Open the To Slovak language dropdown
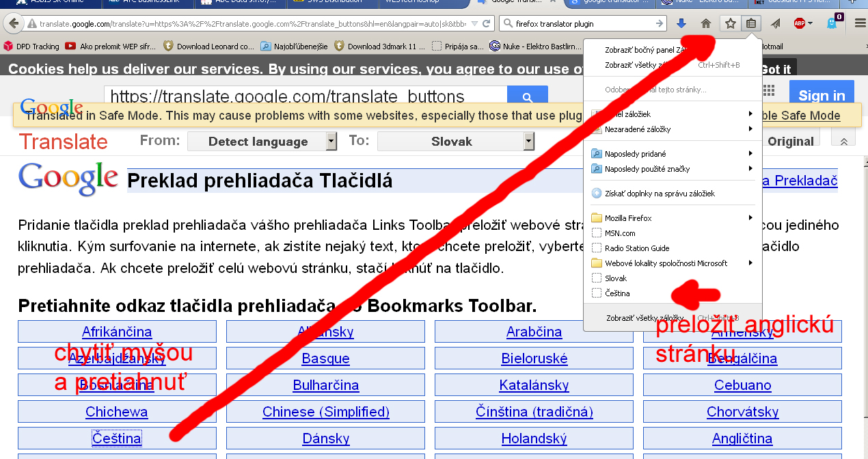The width and height of the screenshot is (868, 459). point(456,142)
